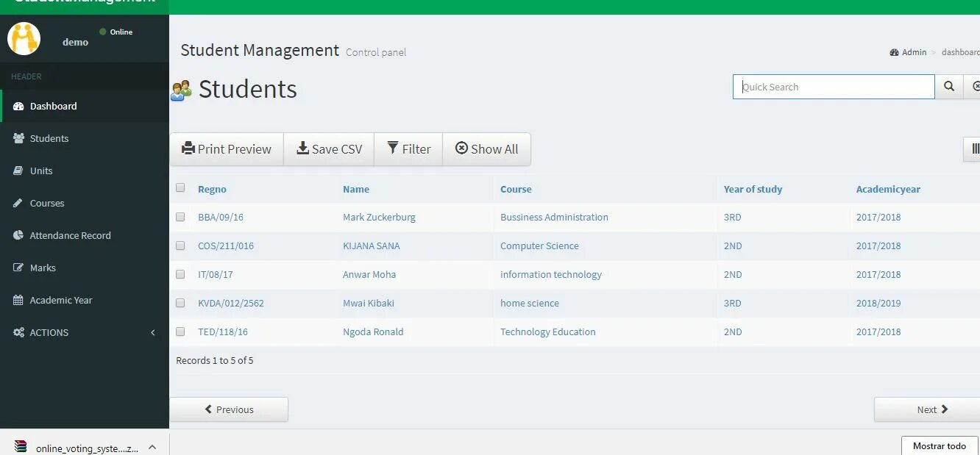
Task: Open the download item options arrow
Action: 152,447
